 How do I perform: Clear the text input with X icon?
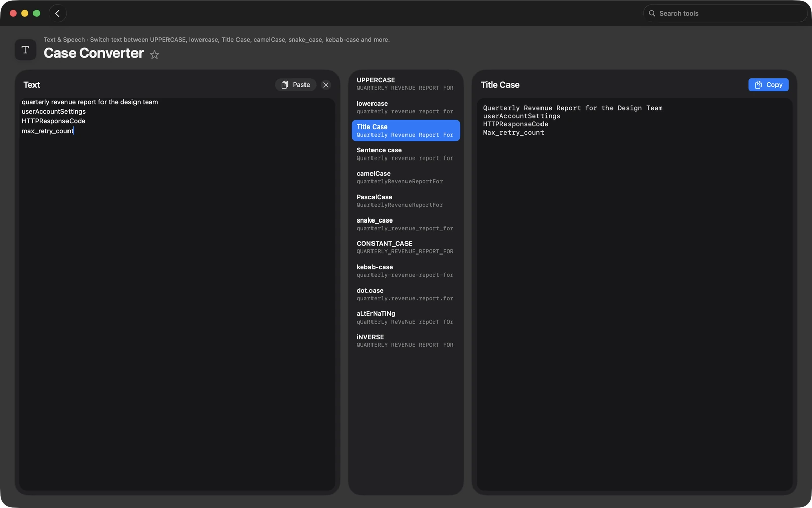326,85
